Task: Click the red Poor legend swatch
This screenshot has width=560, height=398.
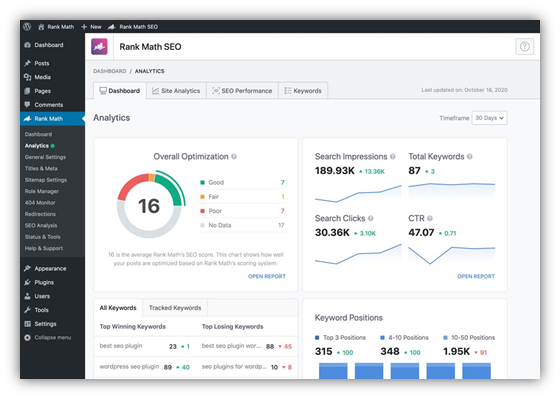Action: (x=202, y=211)
